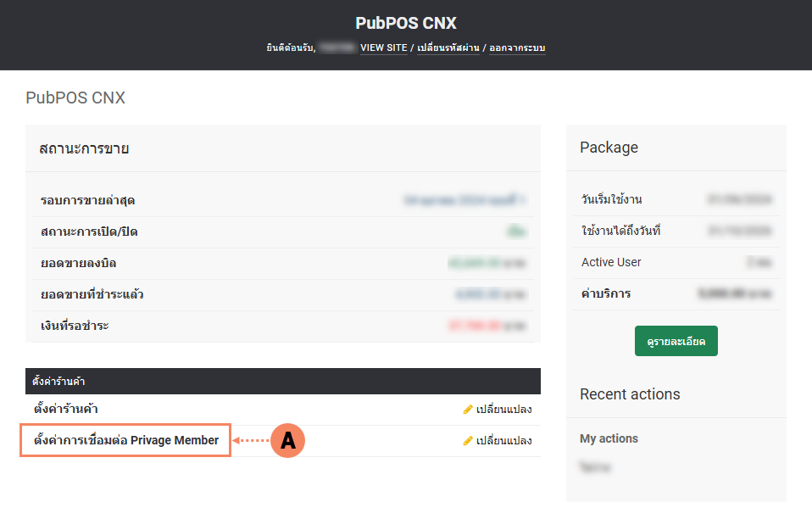
Task: Select the สถานะการเปิด/ปิด row label
Action: (x=89, y=232)
